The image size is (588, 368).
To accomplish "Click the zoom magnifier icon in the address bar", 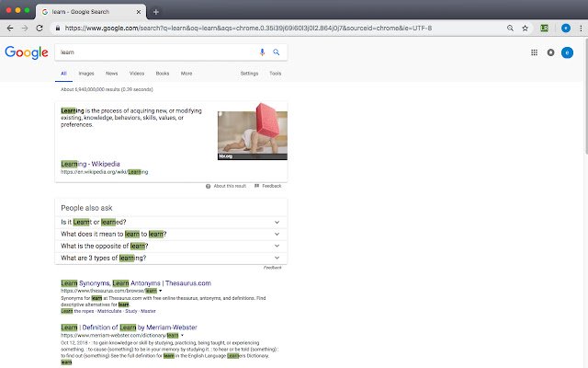I will tap(510, 29).
